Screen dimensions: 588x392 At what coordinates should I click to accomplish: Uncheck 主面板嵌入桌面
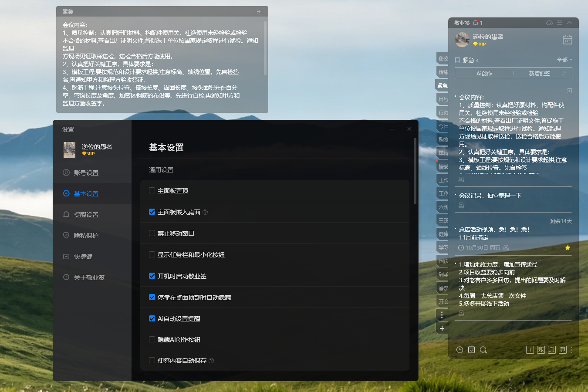(152, 212)
